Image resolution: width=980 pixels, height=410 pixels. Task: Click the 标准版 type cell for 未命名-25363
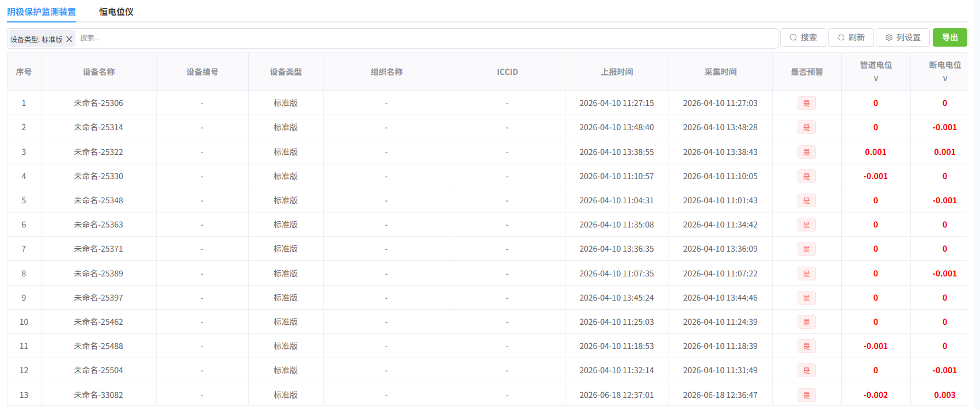tap(286, 225)
